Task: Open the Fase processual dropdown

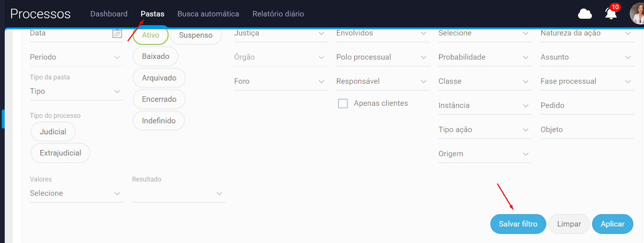Action: 586,81
